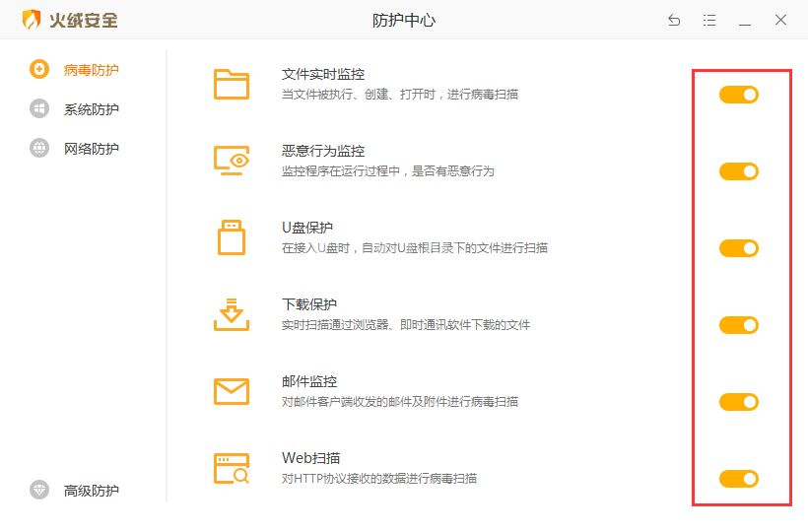Screen dimensions: 808x532
Task: Click the back arrow icon in title bar
Action: pyautogui.click(x=674, y=20)
